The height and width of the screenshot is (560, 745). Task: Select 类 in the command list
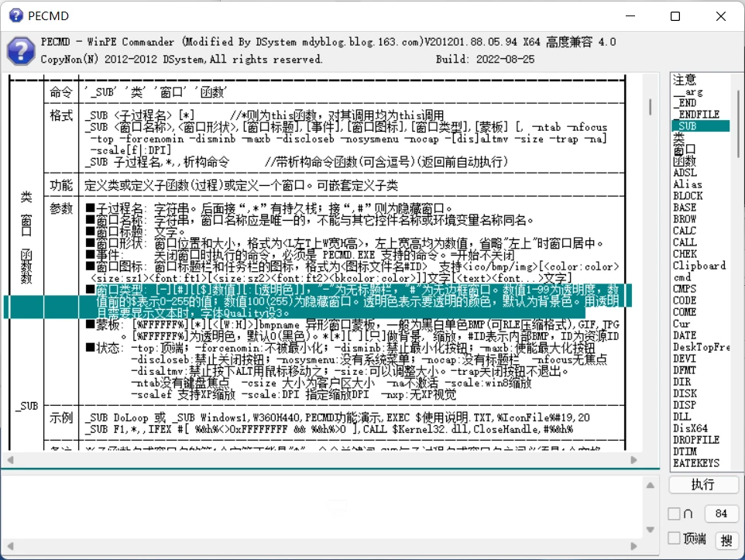click(678, 138)
